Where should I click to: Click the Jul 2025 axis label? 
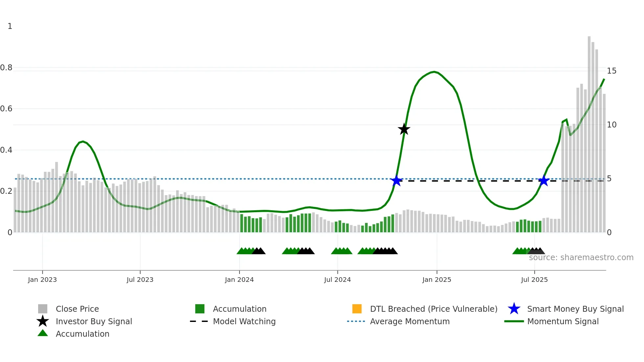(x=534, y=280)
